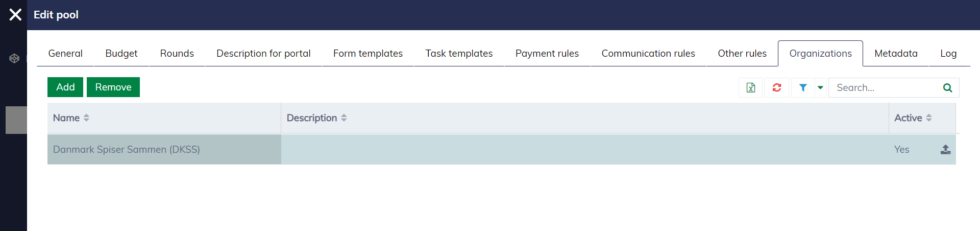Click the blue filter funnel icon

tap(803, 88)
